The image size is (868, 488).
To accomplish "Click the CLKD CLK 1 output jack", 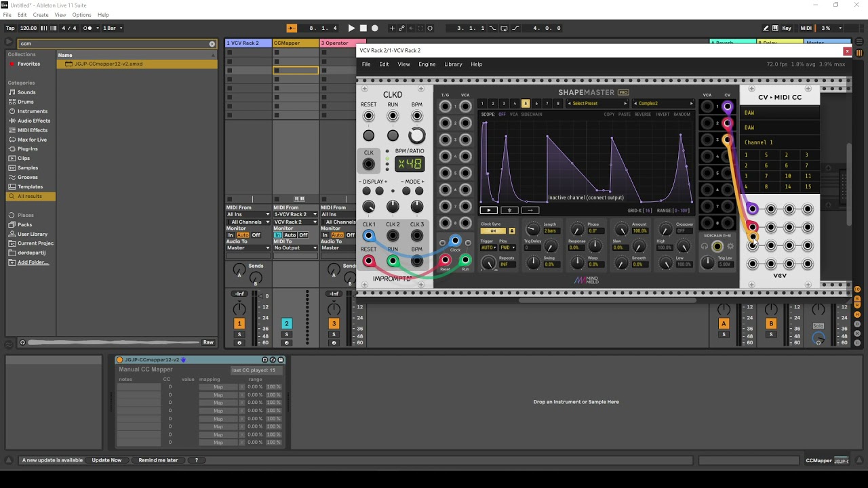I will click(368, 236).
